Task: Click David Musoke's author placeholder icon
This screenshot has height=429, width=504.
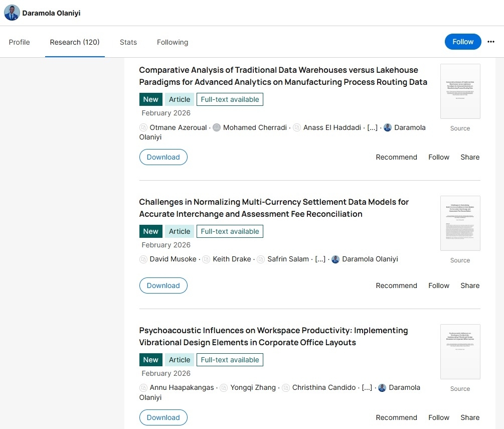Action: pos(143,259)
